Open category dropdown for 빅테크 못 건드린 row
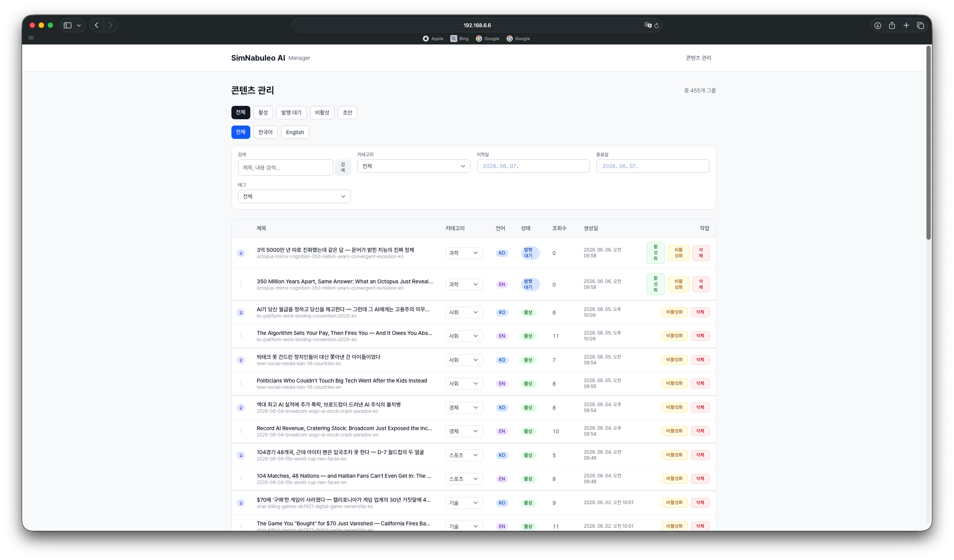Image resolution: width=954 pixels, height=560 pixels. (464, 360)
